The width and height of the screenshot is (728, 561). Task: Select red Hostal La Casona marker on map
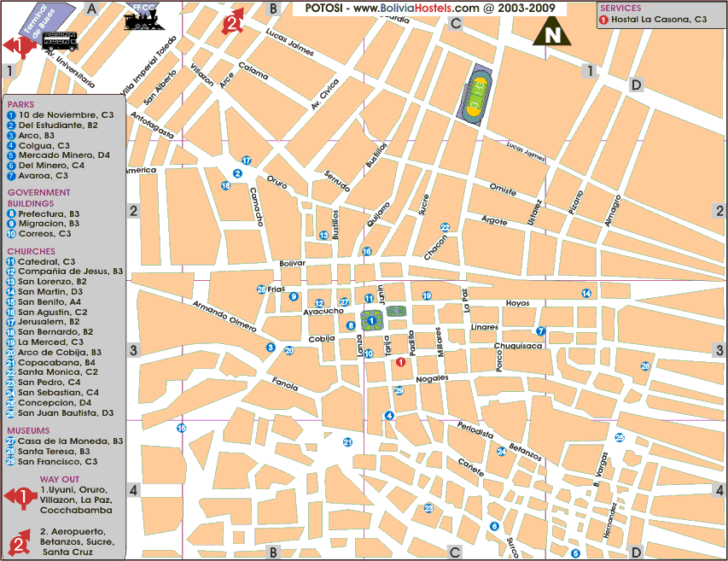coord(399,362)
